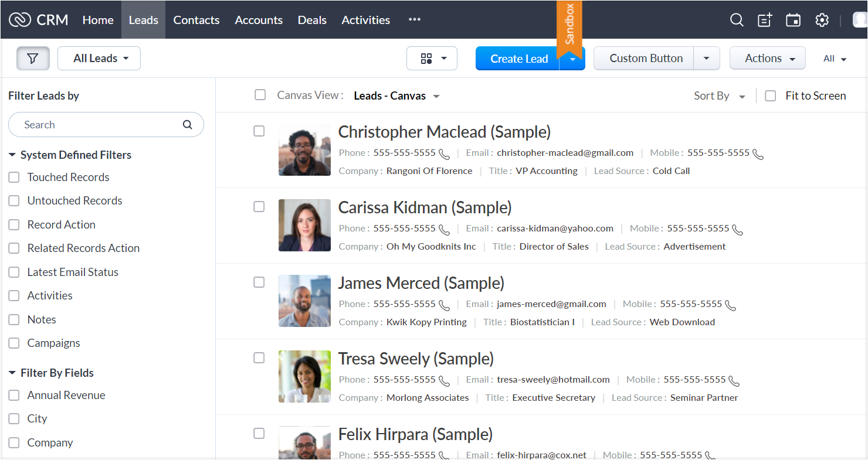The width and height of the screenshot is (868, 460).
Task: Click the filter Search input field
Action: click(100, 125)
